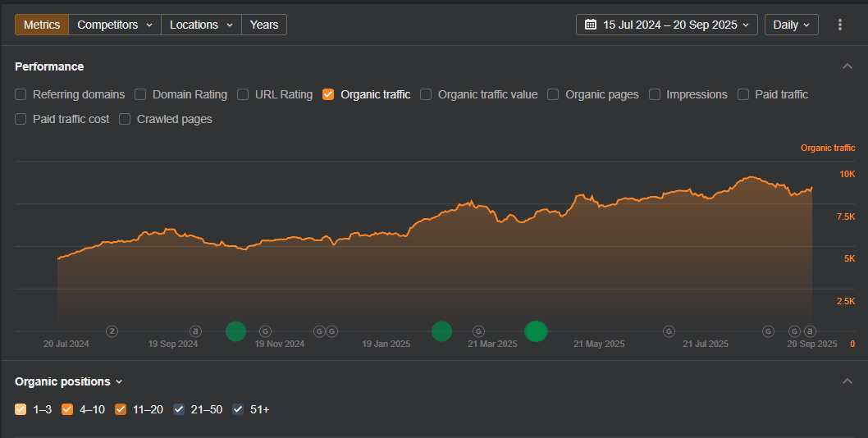Uncheck the Organic traffic checkbox
Screen dimensions: 868x438
pyautogui.click(x=328, y=94)
